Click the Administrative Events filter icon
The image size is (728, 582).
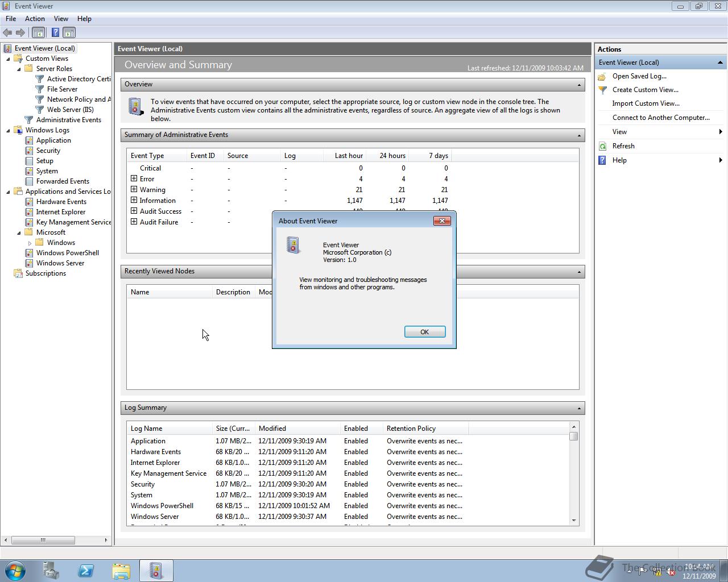coord(29,120)
